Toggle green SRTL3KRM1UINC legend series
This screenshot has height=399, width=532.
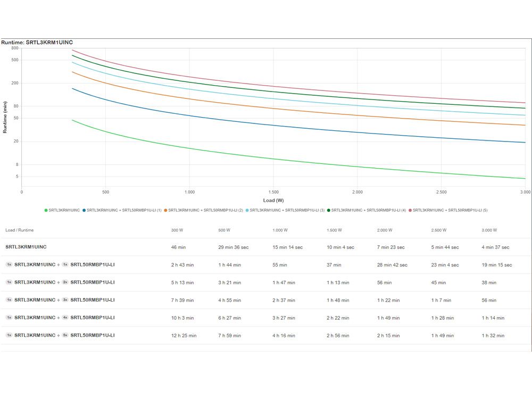coord(62,210)
